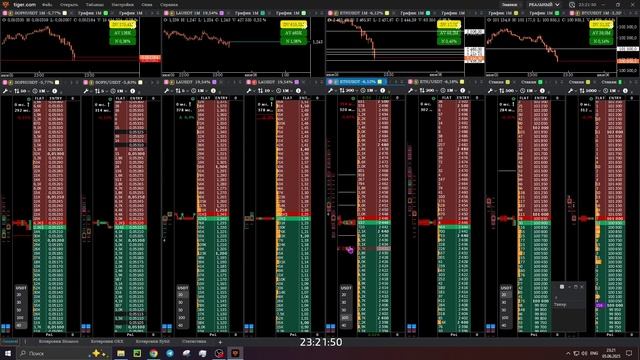
Task: Open wrench settings in the order book with compression 5000
Action: click(x=571, y=91)
